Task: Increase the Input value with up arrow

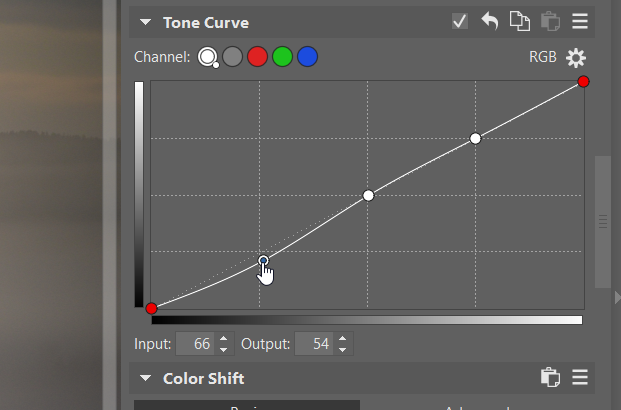Action: [x=223, y=339]
